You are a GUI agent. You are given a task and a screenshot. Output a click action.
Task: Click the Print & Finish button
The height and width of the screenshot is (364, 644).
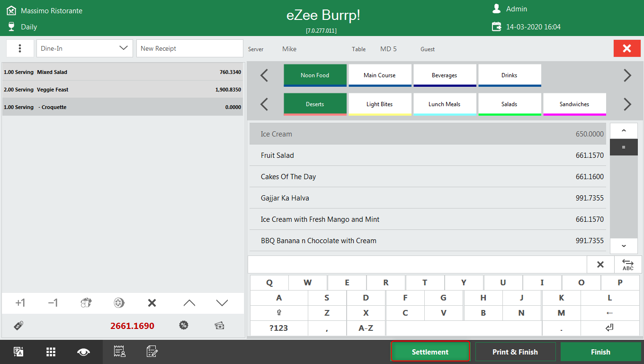515,352
